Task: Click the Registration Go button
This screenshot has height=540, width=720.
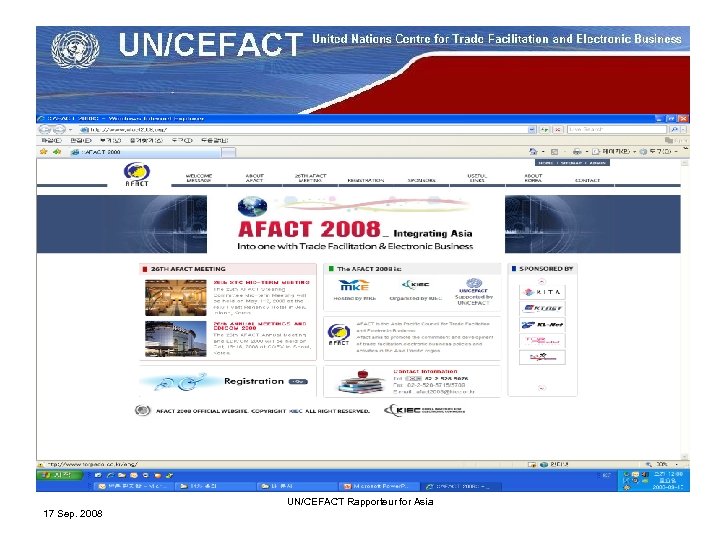Action: 298,382
